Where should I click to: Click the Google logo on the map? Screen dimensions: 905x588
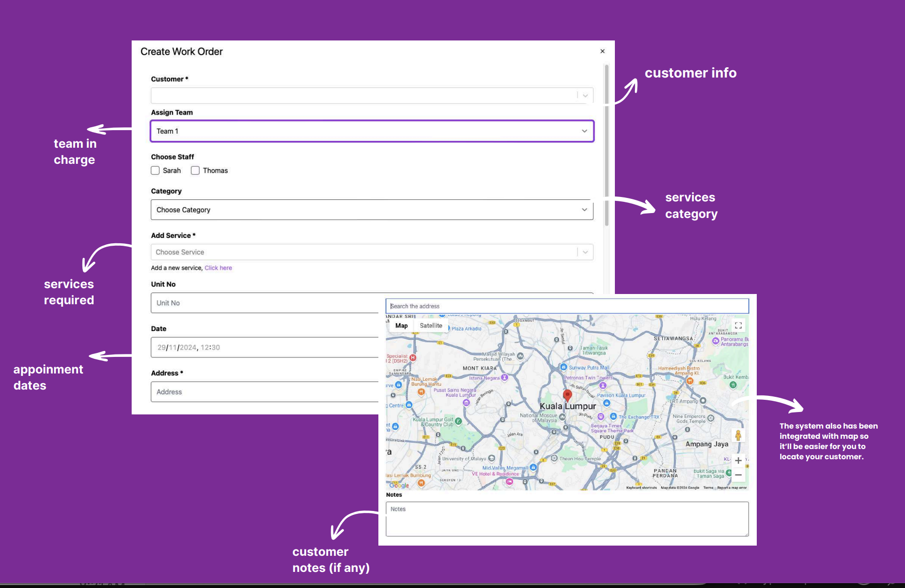pyautogui.click(x=399, y=485)
